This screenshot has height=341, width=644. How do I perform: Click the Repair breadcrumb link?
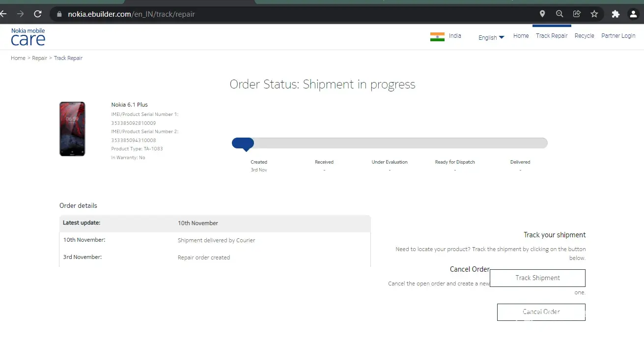point(40,58)
